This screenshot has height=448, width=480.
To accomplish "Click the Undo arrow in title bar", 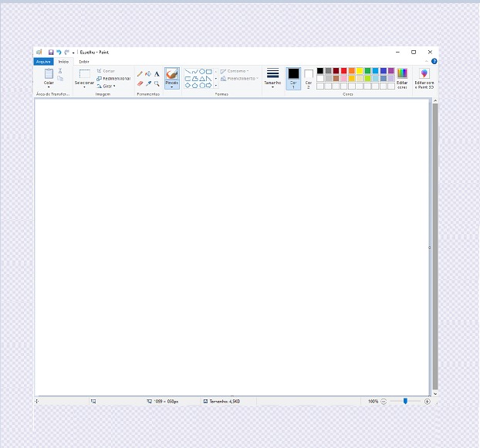I will [59, 52].
